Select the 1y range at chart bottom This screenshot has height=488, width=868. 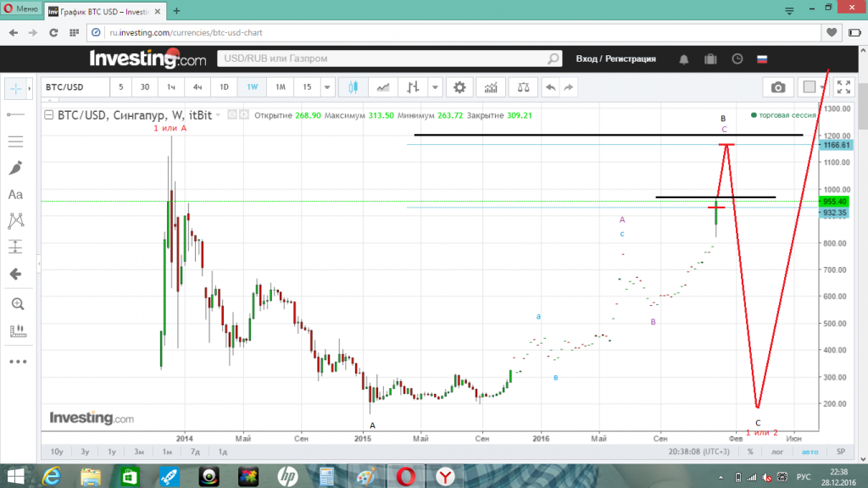[x=112, y=452]
